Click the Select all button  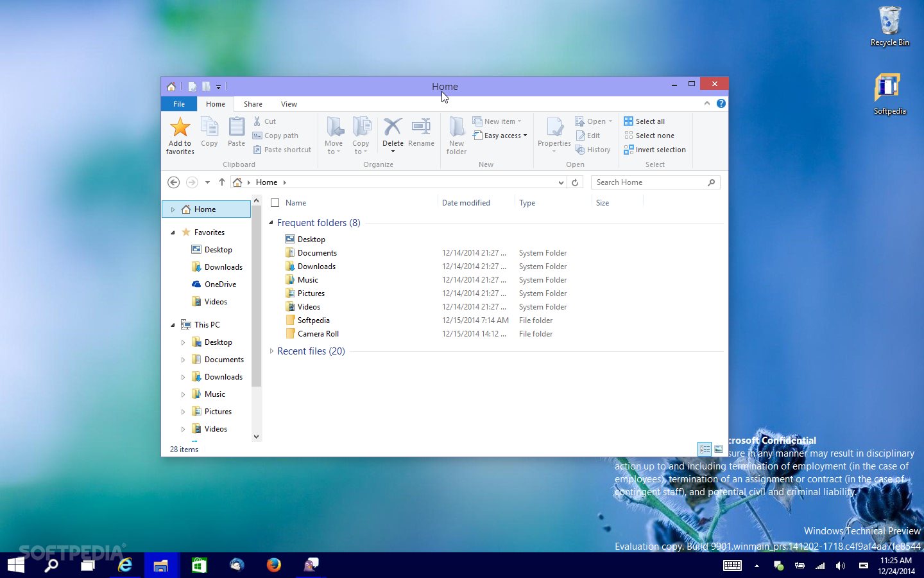(649, 121)
